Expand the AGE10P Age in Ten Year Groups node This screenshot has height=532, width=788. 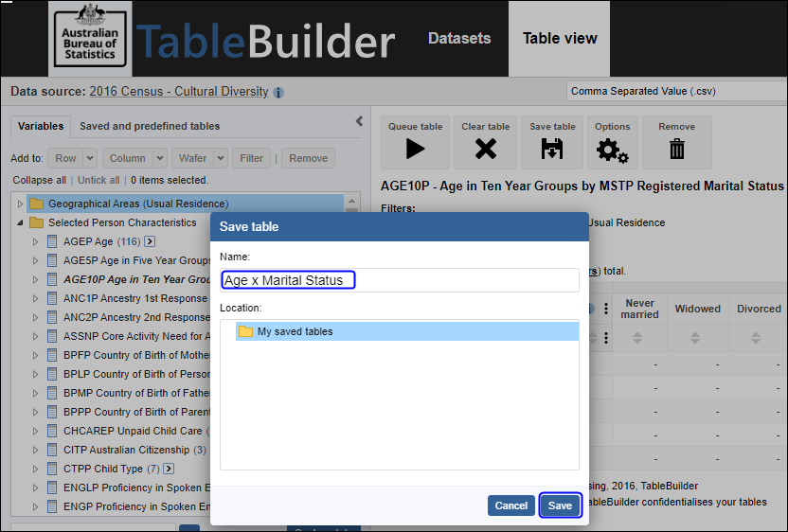[x=35, y=280]
